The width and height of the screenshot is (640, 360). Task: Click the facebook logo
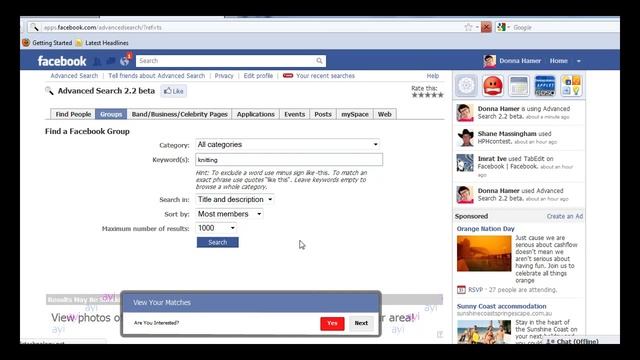tap(62, 61)
